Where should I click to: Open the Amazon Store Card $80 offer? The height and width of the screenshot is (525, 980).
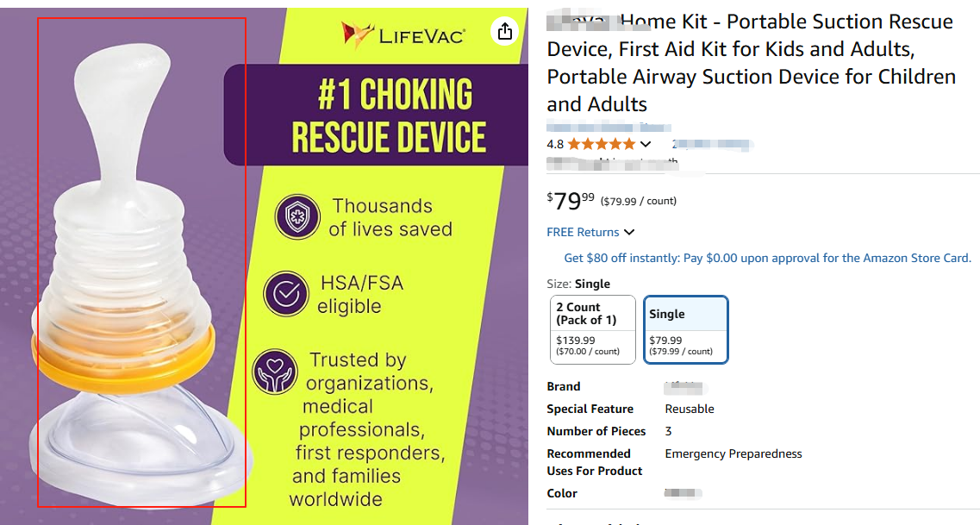point(767,258)
